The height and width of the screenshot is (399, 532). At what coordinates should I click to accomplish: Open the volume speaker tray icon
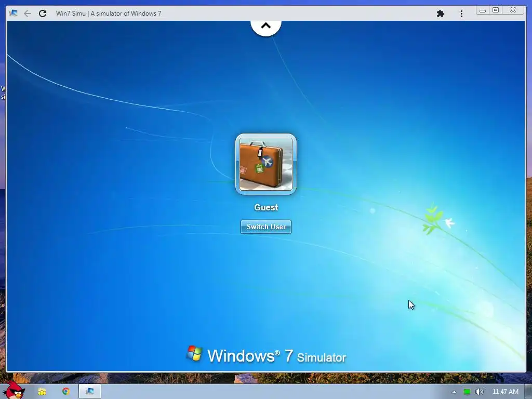[479, 392]
